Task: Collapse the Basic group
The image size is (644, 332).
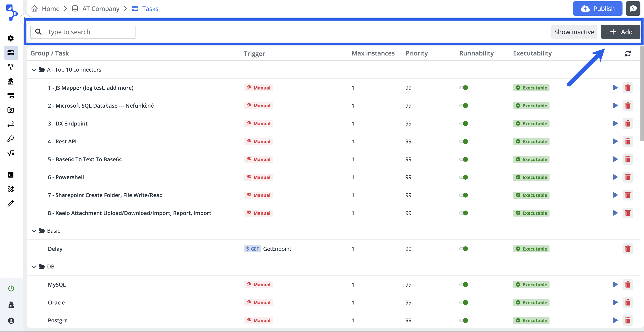Action: (x=34, y=231)
